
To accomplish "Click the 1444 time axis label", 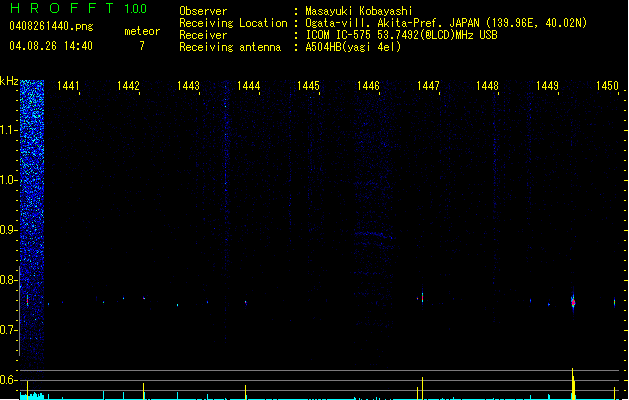I will click(248, 86).
